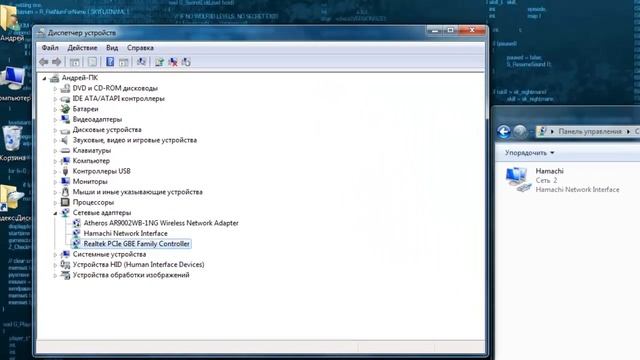
Task: Click the Батареи battery icon
Action: 65,109
